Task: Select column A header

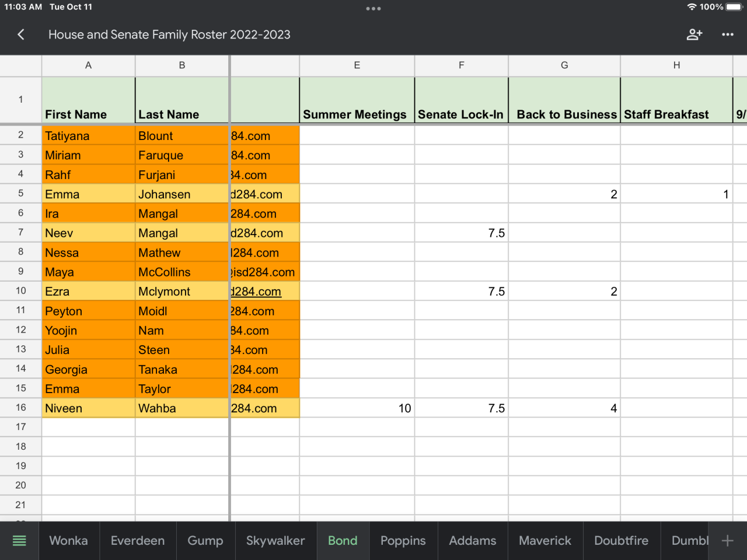Action: pos(88,65)
